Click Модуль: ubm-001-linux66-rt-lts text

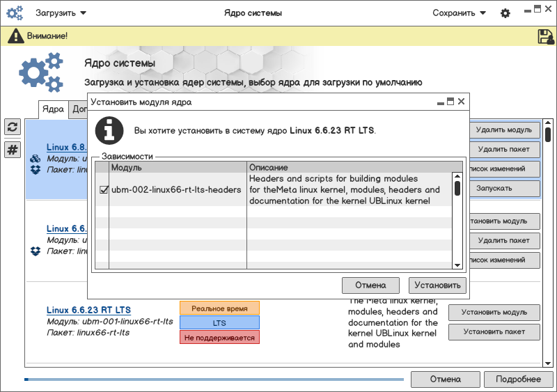[110, 322]
